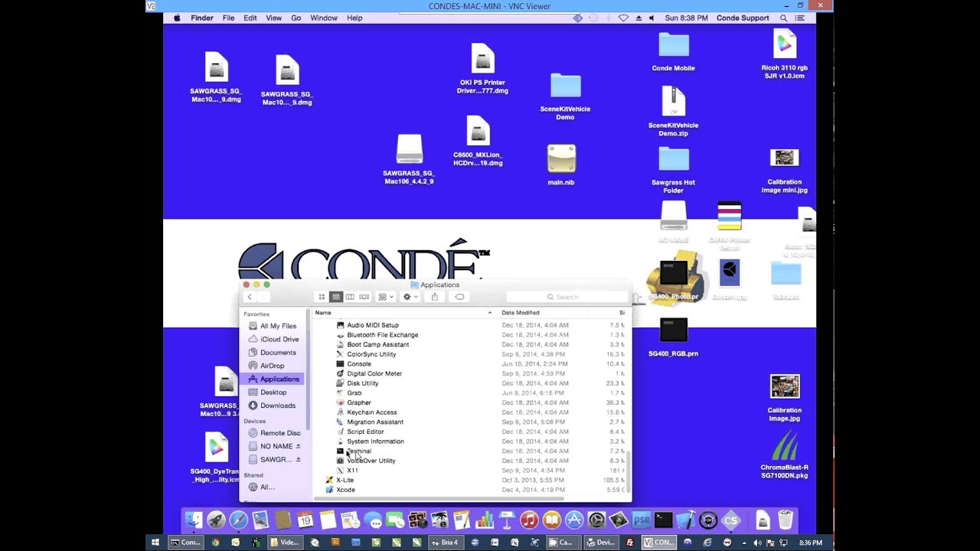Open Safari compass icon in Dock
Image resolution: width=980 pixels, height=551 pixels.
pyautogui.click(x=238, y=520)
